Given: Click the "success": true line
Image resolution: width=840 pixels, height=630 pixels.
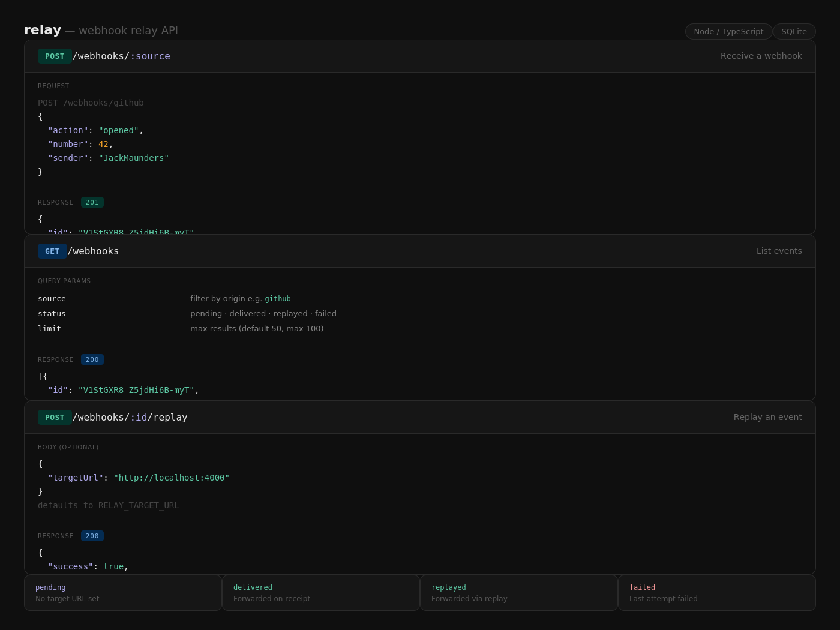Looking at the screenshot, I should (x=88, y=566).
